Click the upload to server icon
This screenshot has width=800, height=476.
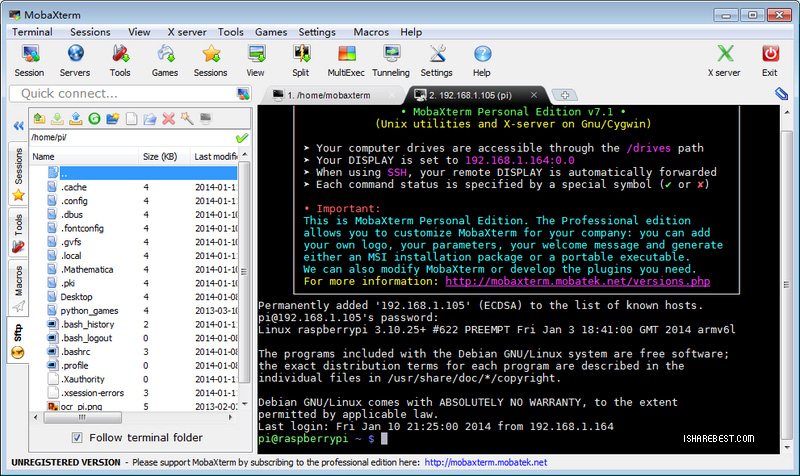76,119
